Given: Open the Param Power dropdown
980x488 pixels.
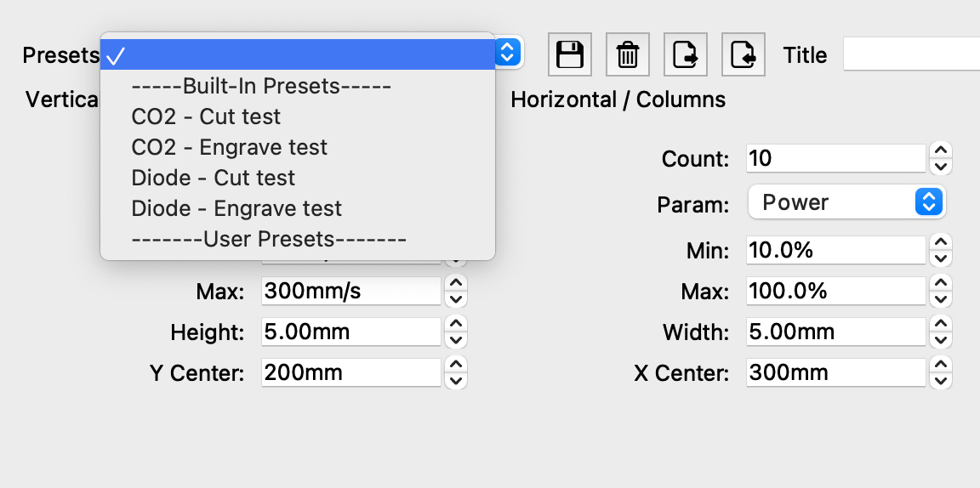Looking at the screenshot, I should point(846,202).
